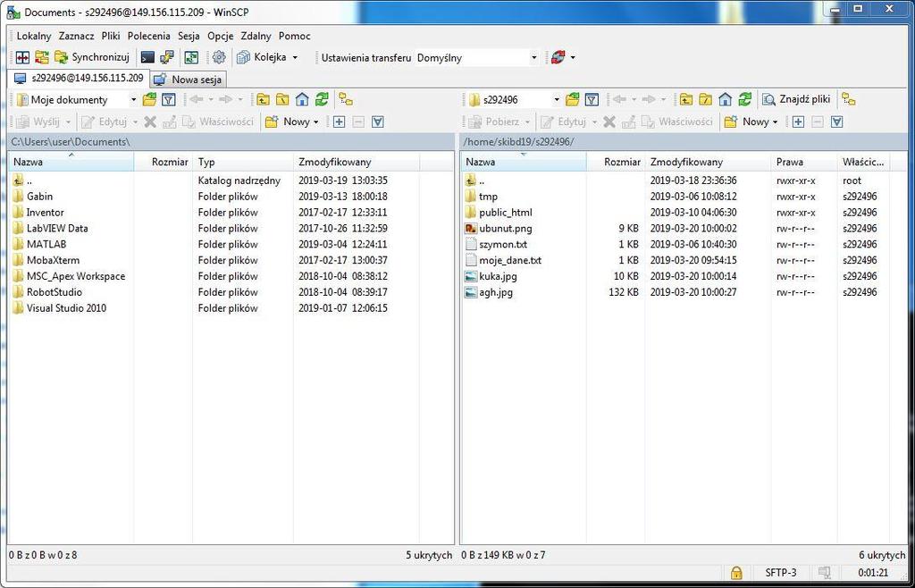Viewport: 915px width, 588px height.
Task: Go to remote home directory icon
Action: (725, 100)
